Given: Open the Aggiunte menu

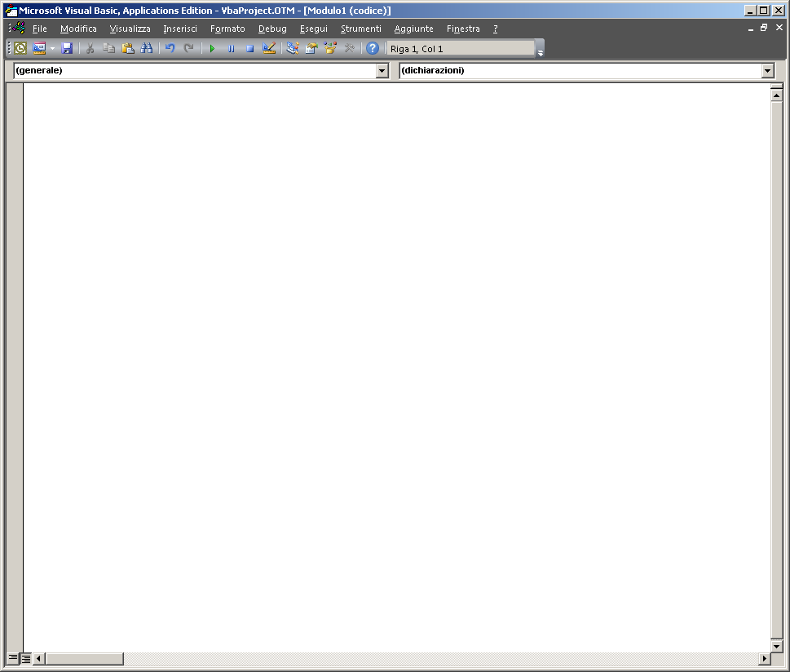Looking at the screenshot, I should (x=413, y=29).
